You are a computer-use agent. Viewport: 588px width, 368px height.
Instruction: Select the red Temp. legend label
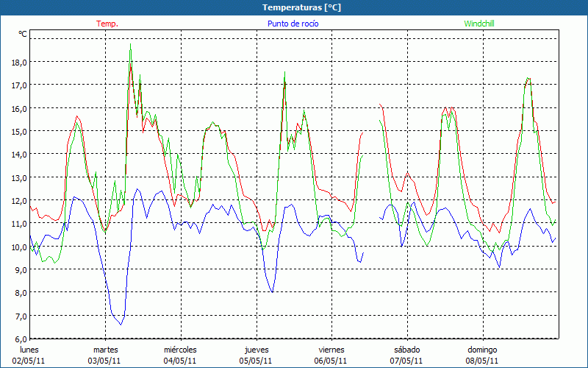(107, 24)
